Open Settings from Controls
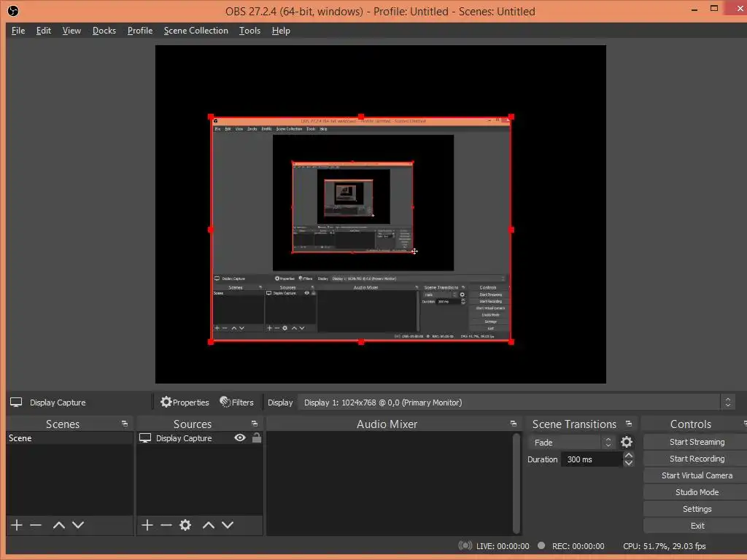 pyautogui.click(x=697, y=509)
